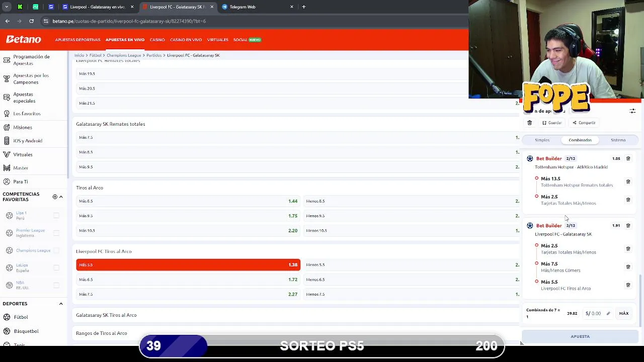644x362 pixels.
Task: Open the Casino menu item
Action: [157, 40]
